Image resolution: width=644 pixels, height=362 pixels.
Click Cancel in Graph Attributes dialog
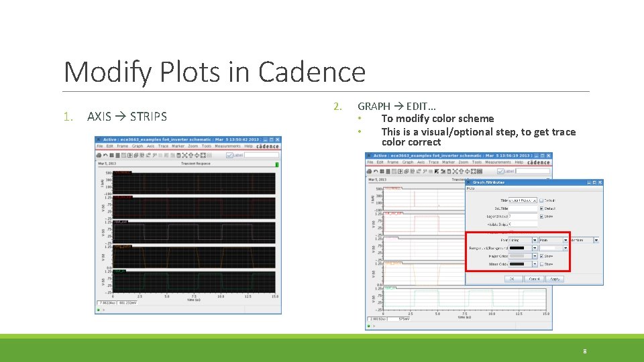point(535,279)
